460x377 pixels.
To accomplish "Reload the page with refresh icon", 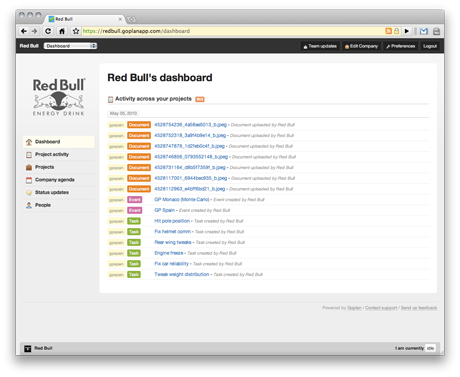I will click(48, 31).
